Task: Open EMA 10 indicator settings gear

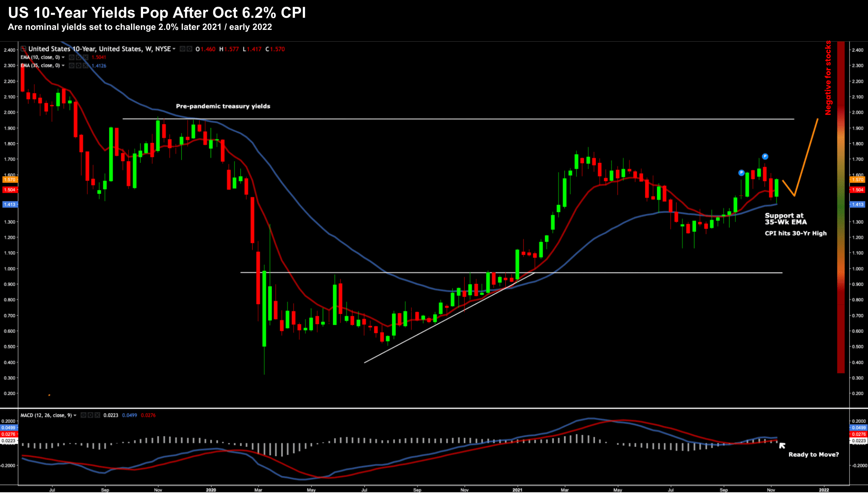Action: click(x=79, y=57)
